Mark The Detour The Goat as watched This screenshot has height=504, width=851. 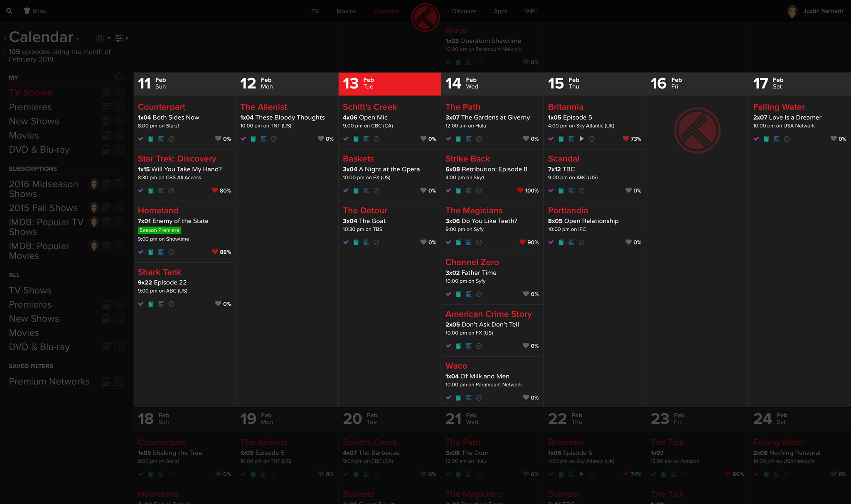pos(346,242)
